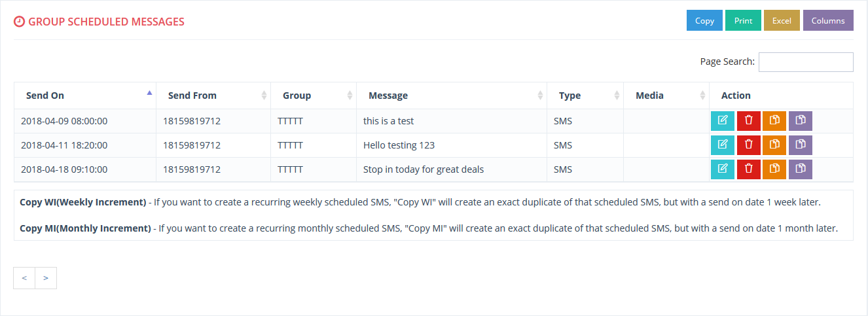Open the Columns visibility button
The height and width of the screenshot is (316, 868).
point(828,20)
